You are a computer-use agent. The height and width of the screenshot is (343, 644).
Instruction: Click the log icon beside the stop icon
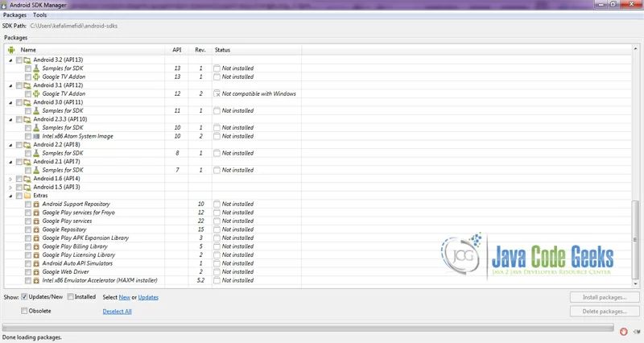(638, 332)
